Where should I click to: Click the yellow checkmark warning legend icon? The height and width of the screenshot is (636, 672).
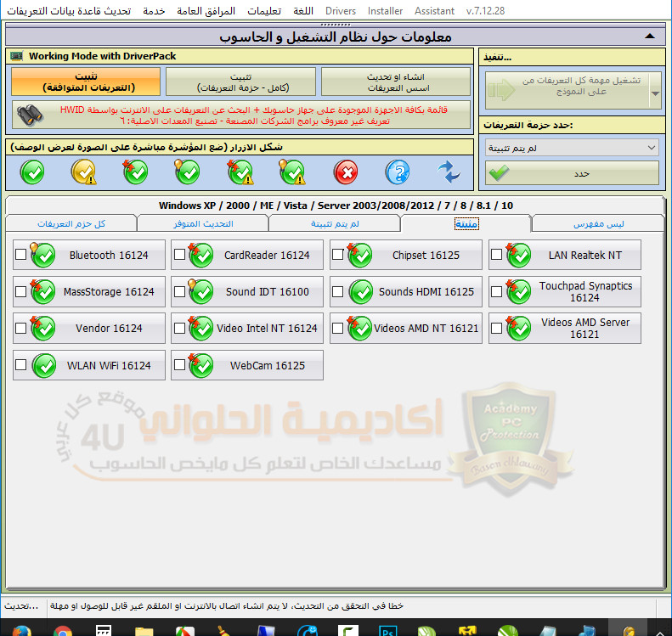(84, 172)
